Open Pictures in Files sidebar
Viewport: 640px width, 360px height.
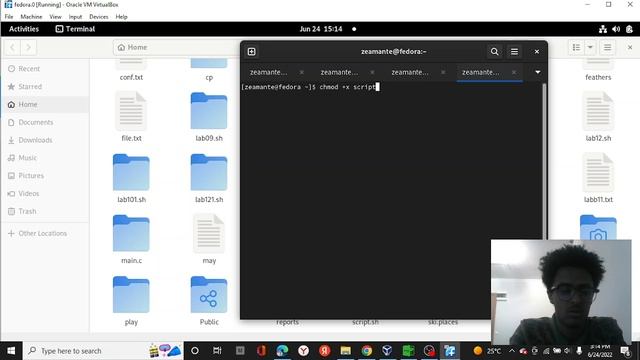tap(45, 176)
